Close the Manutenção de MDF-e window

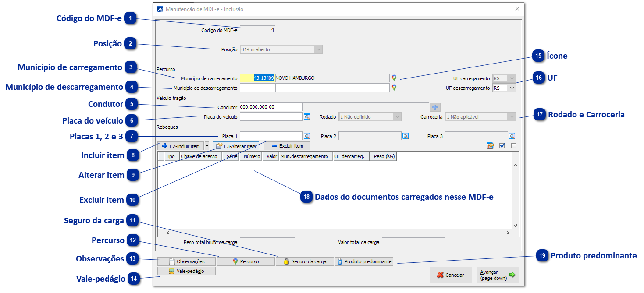tap(517, 9)
